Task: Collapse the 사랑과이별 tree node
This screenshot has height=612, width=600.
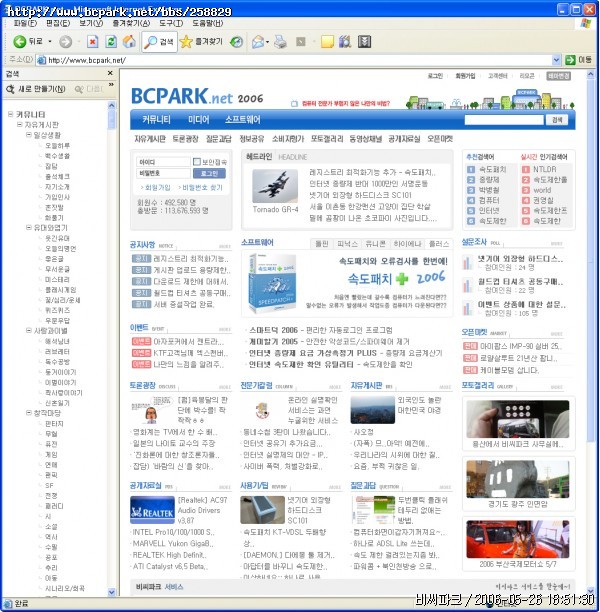Action: coord(28,330)
